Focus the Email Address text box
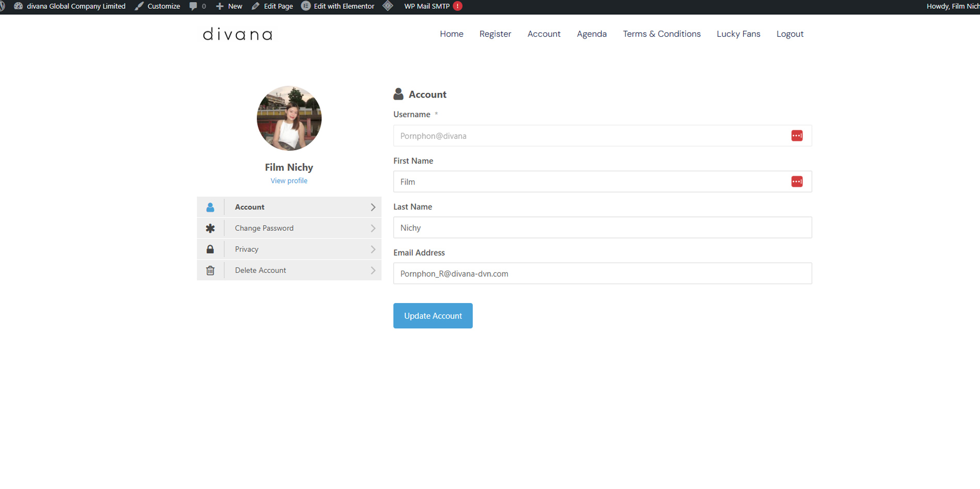 [602, 274]
